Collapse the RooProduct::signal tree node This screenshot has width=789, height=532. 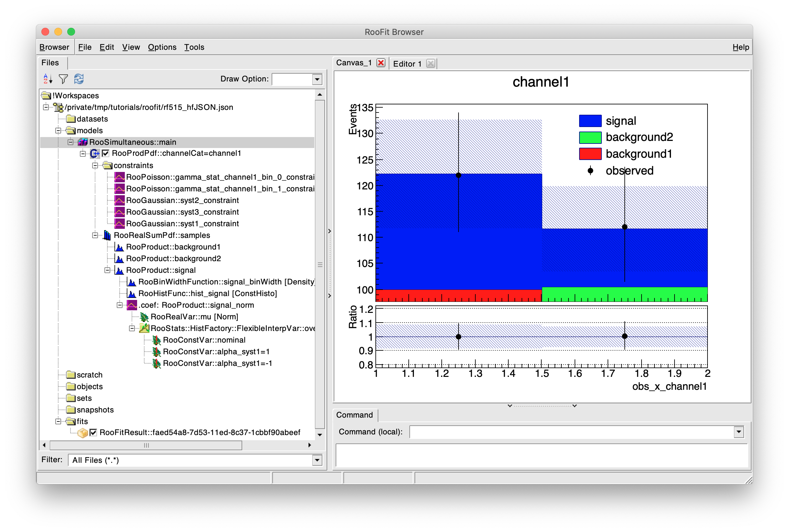(107, 270)
